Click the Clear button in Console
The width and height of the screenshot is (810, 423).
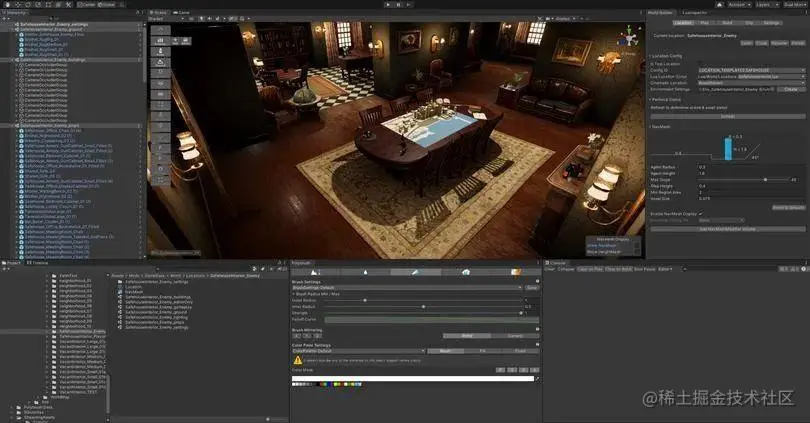coord(549,269)
